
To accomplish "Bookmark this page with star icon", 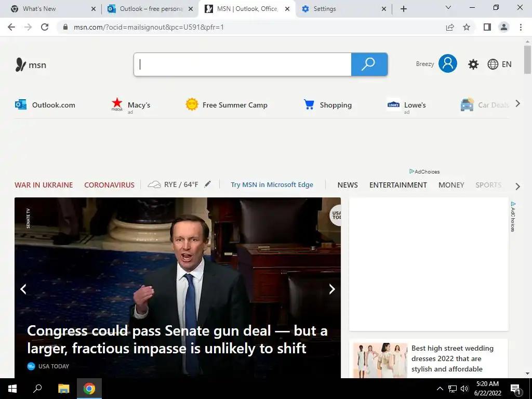I will click(x=467, y=27).
